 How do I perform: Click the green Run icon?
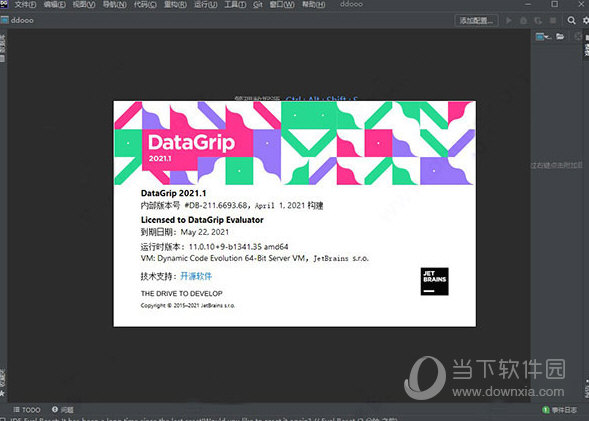(x=509, y=20)
